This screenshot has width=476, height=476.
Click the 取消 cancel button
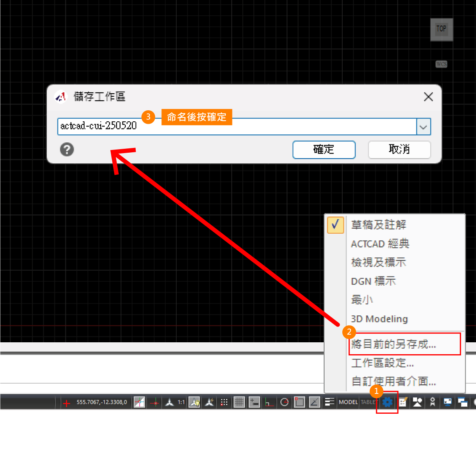[399, 150]
